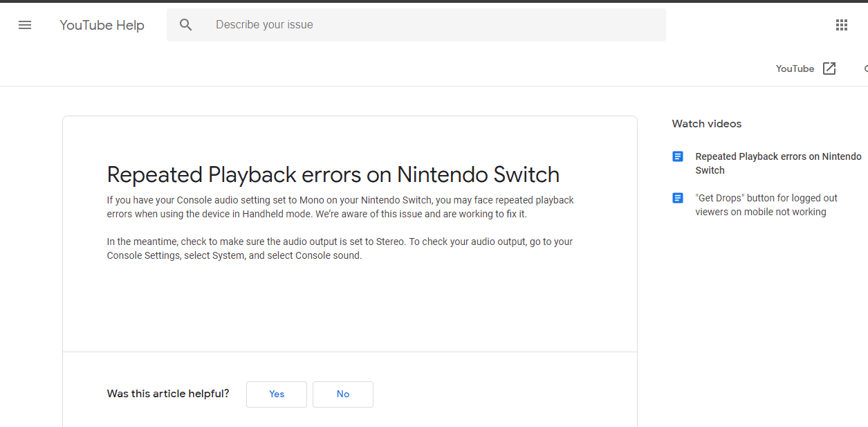Click the search magnifier icon
868x427 pixels.
(x=186, y=25)
